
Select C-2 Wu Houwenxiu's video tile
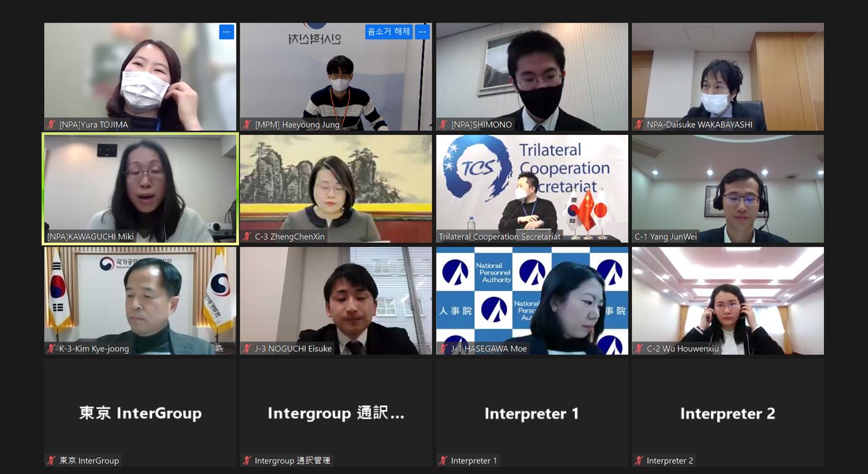point(728,301)
